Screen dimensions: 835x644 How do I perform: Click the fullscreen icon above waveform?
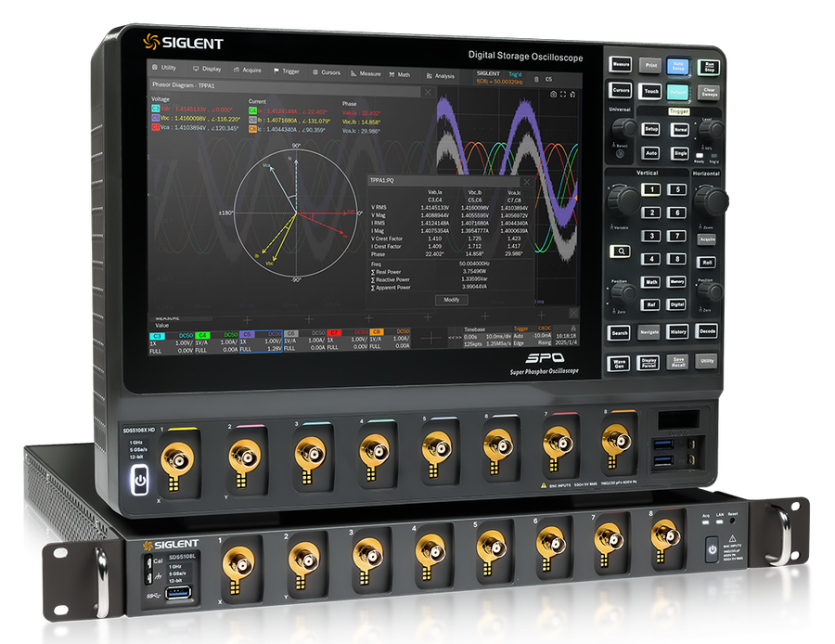click(x=563, y=95)
